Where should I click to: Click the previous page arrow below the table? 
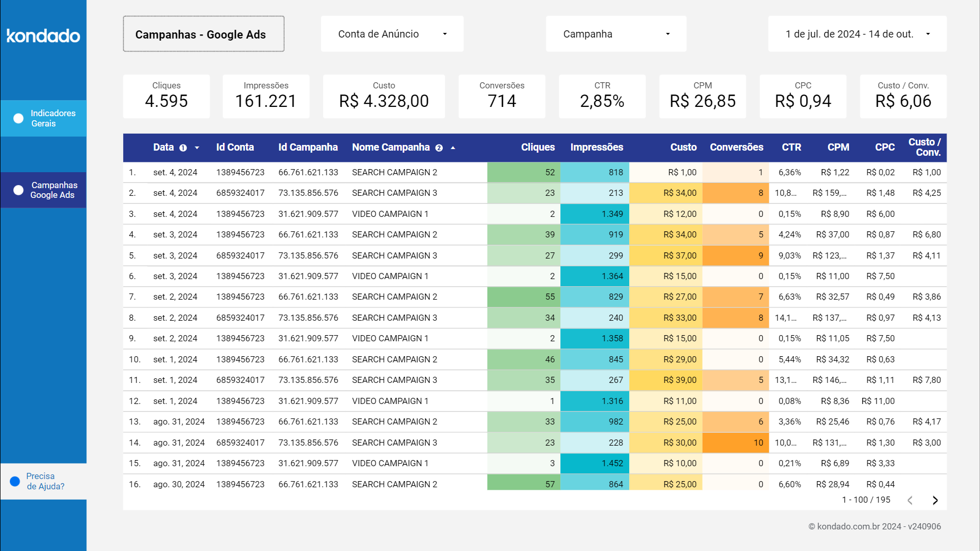pyautogui.click(x=910, y=500)
